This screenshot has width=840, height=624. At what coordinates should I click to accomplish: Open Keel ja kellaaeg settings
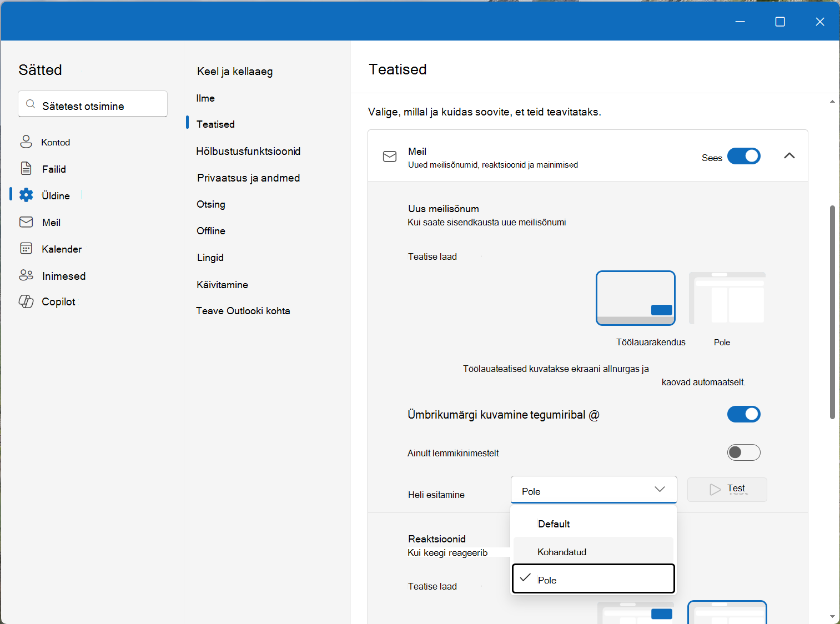coord(235,71)
